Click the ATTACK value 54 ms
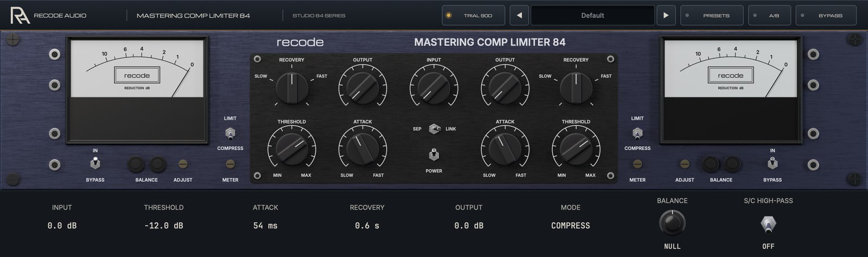This screenshot has width=868, height=257. point(265,226)
